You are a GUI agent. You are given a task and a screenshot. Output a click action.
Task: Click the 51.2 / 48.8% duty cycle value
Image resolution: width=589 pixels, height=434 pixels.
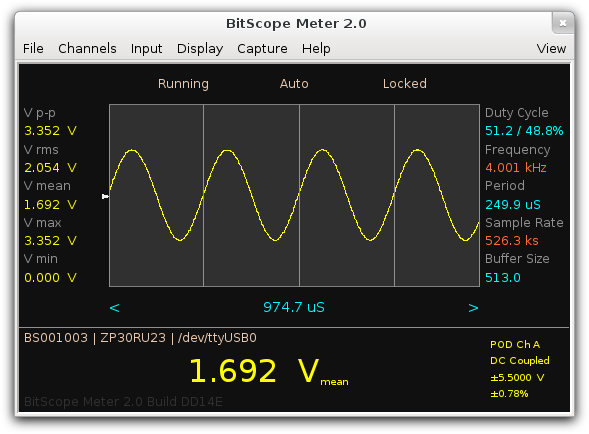coord(524,131)
